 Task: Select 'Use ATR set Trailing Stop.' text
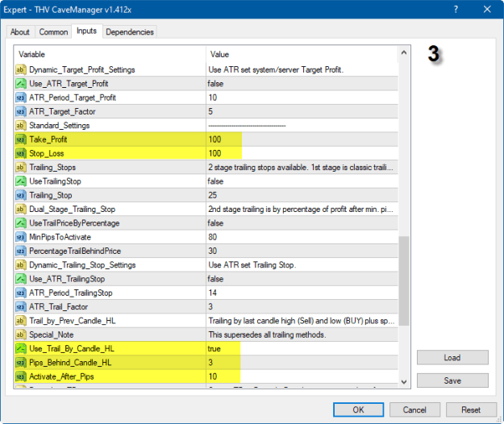coord(252,265)
